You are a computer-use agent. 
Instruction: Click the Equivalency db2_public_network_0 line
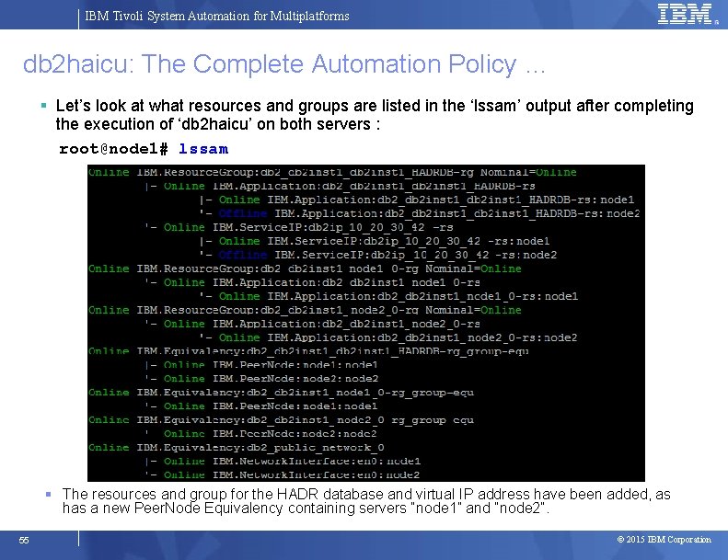click(236, 448)
